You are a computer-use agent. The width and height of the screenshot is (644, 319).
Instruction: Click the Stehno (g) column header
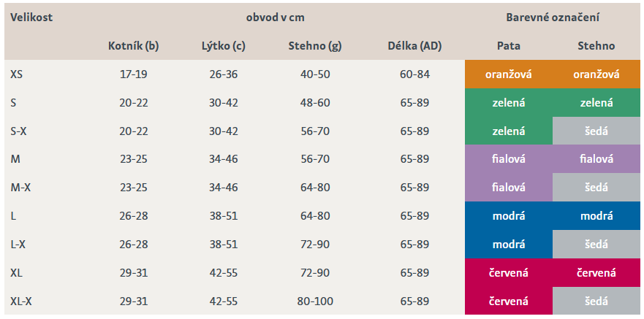coord(315,46)
